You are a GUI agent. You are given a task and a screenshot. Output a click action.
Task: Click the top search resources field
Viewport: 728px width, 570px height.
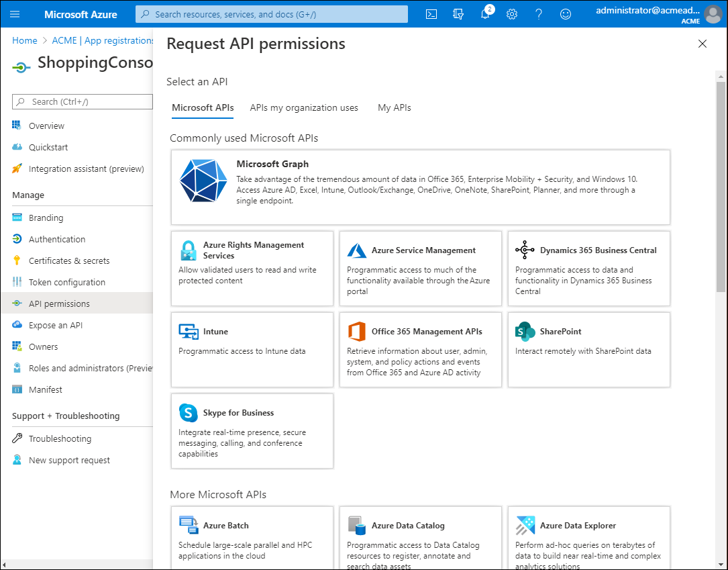pyautogui.click(x=272, y=14)
